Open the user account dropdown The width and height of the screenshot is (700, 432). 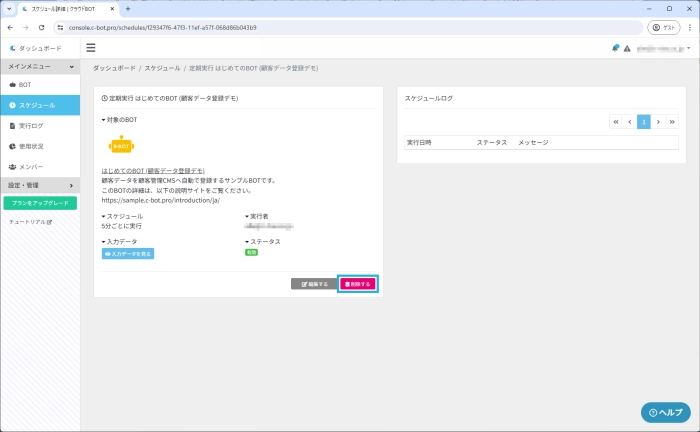tap(663, 48)
